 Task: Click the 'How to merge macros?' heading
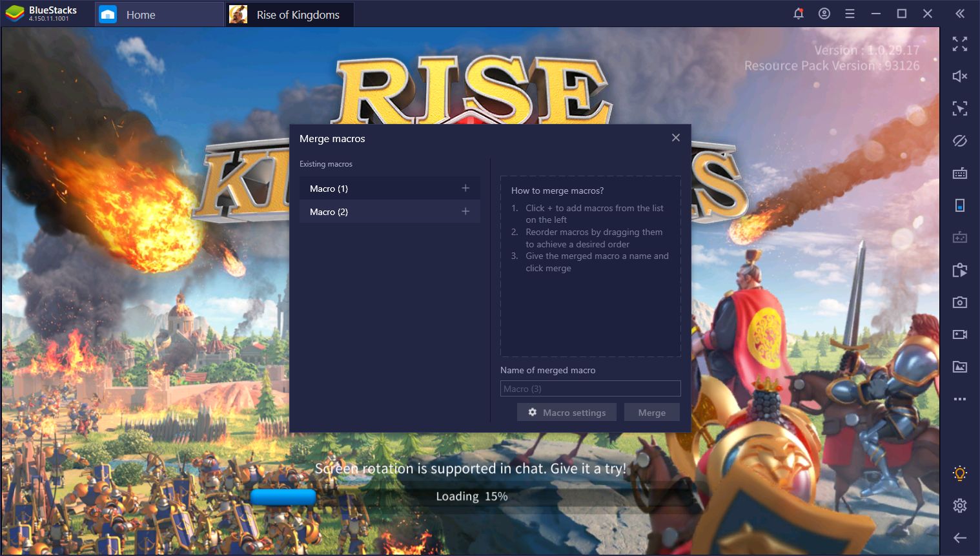pos(557,190)
